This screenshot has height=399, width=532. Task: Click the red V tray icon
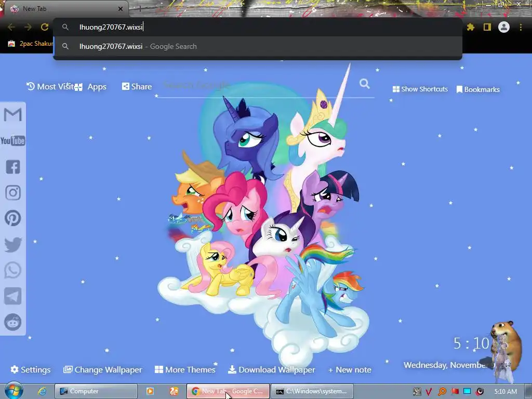pos(429,392)
